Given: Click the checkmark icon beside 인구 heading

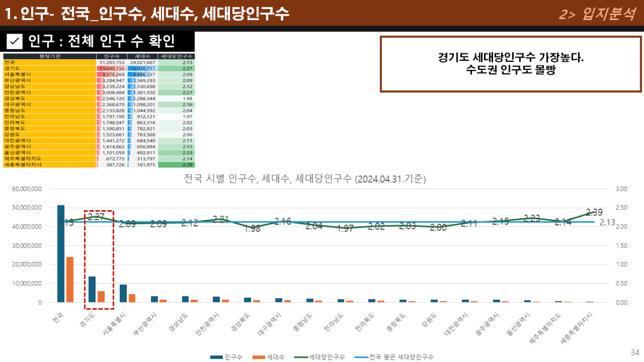Looking at the screenshot, I should tap(14, 41).
